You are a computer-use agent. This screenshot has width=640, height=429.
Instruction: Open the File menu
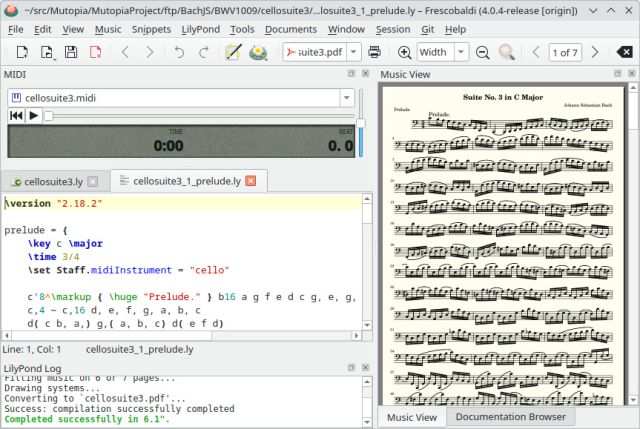[16, 29]
